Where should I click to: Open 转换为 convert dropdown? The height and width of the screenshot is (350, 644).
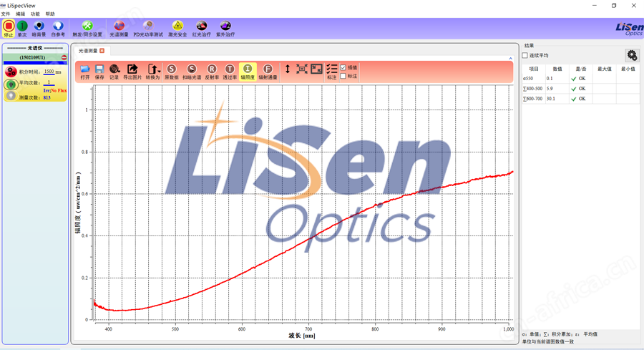[153, 72]
